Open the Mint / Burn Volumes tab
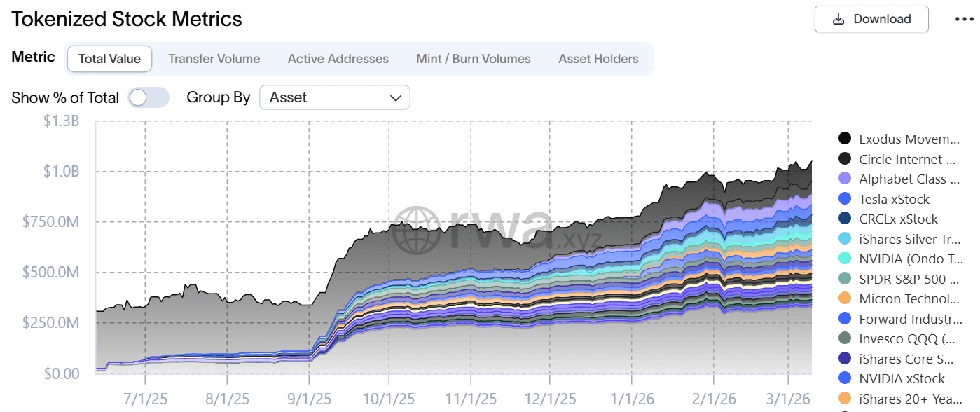 point(473,59)
